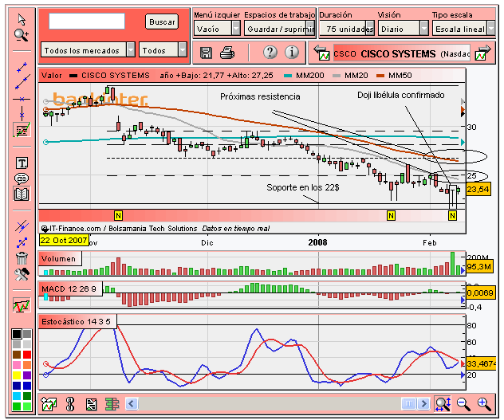Open the Diario vision dropdown
The image size is (504, 420).
403,29
